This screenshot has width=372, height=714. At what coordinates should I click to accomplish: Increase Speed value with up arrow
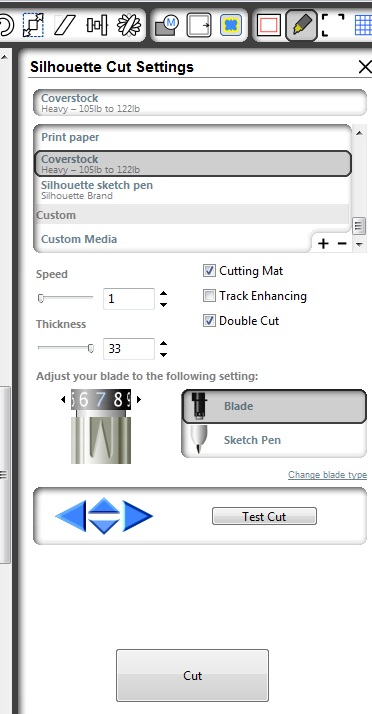163,294
